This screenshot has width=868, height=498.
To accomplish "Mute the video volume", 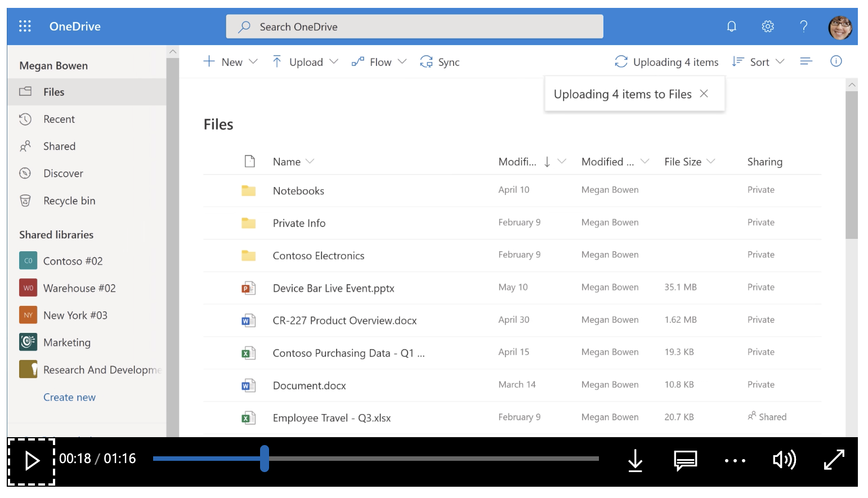I will 784,460.
